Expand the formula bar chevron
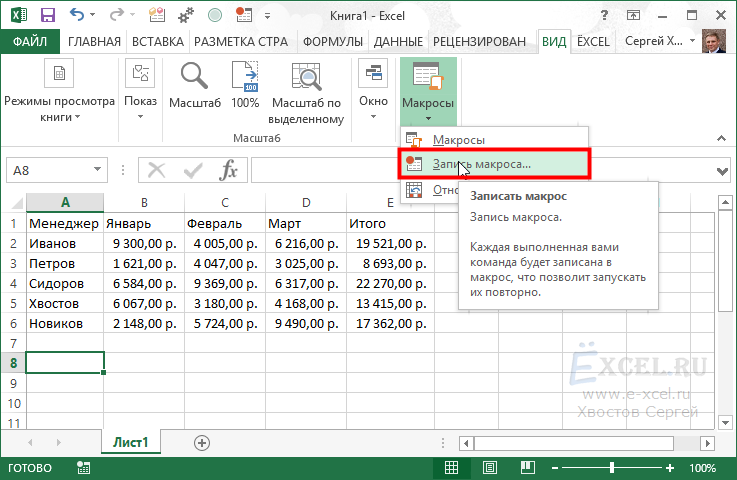The height and width of the screenshot is (480, 737). (x=722, y=172)
